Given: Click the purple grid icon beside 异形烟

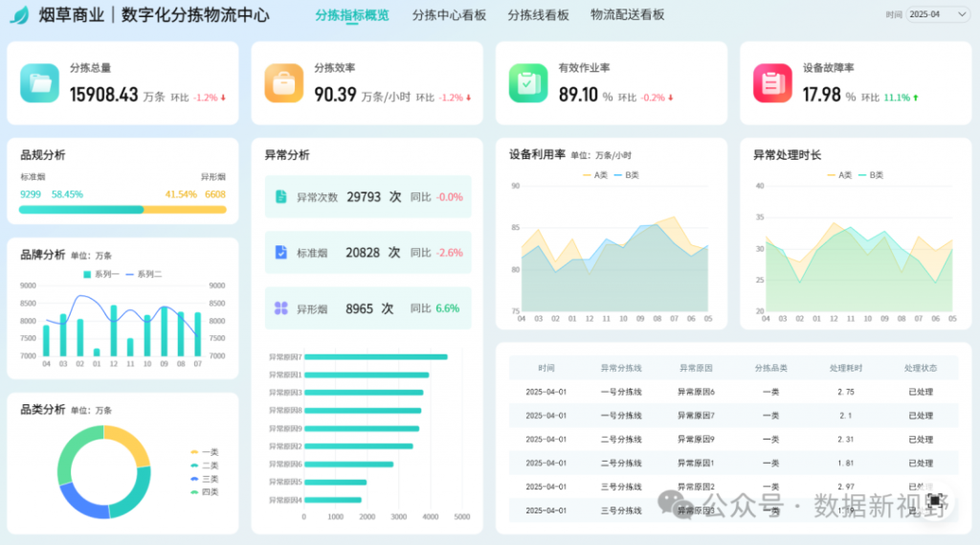Looking at the screenshot, I should click(x=280, y=308).
